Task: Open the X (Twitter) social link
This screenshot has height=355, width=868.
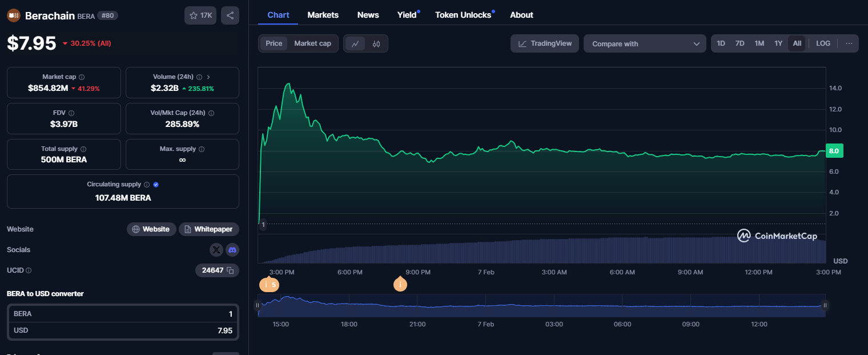Action: click(x=216, y=250)
